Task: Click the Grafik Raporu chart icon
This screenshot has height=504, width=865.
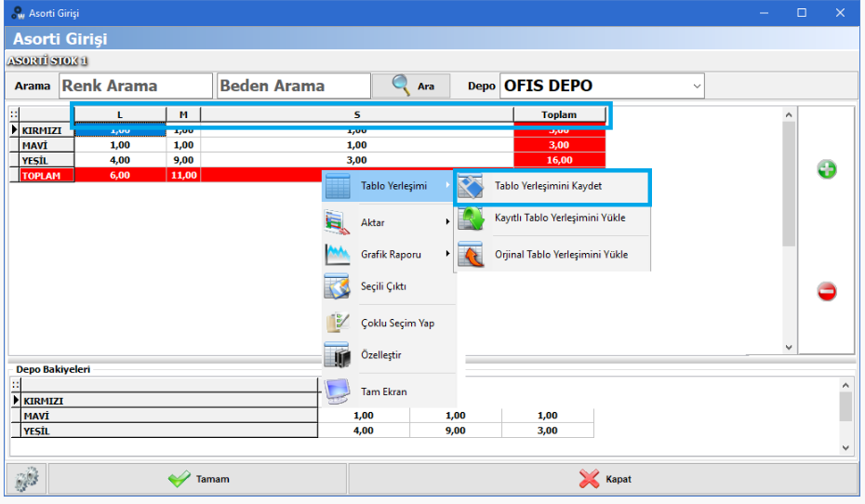Action: pyautogui.click(x=338, y=254)
